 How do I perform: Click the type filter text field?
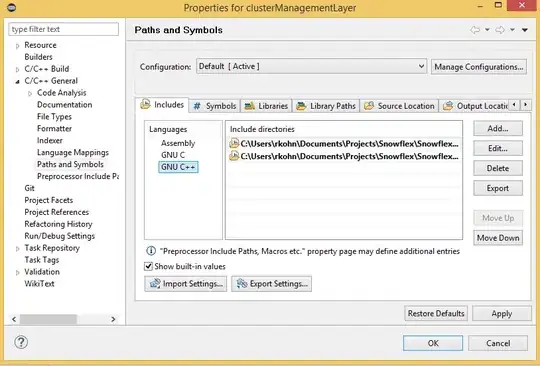pos(64,29)
